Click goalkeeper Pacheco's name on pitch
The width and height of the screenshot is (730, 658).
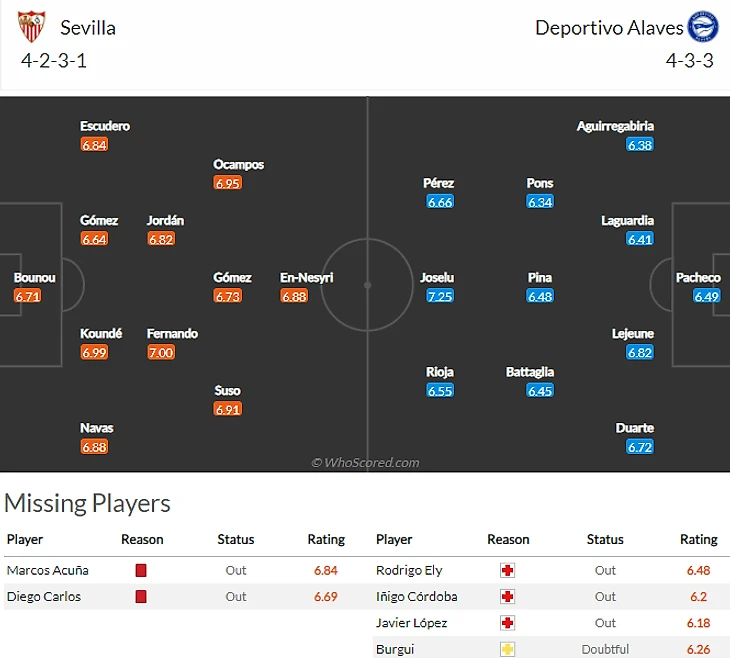tap(698, 278)
